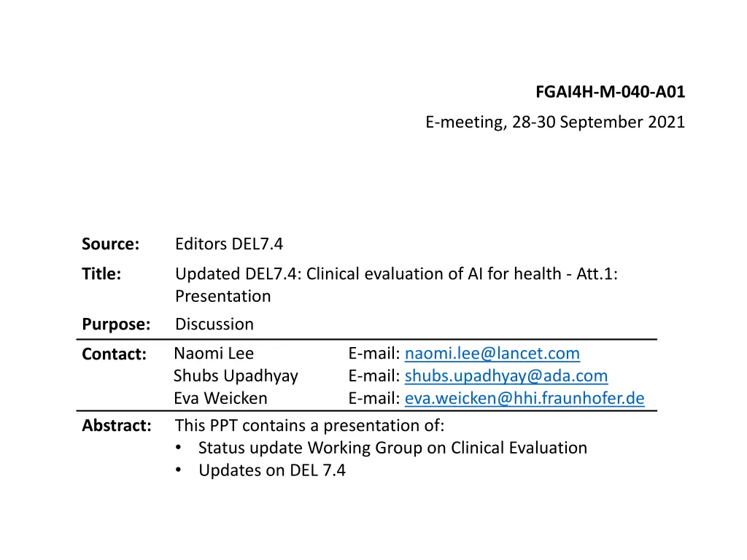
Task: Open the shubs.upadhyay@ada.com email link
Action: [x=506, y=376]
